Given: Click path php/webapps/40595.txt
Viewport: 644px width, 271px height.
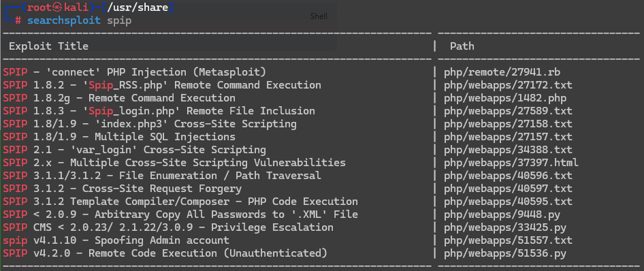Looking at the screenshot, I should pyautogui.click(x=508, y=202).
